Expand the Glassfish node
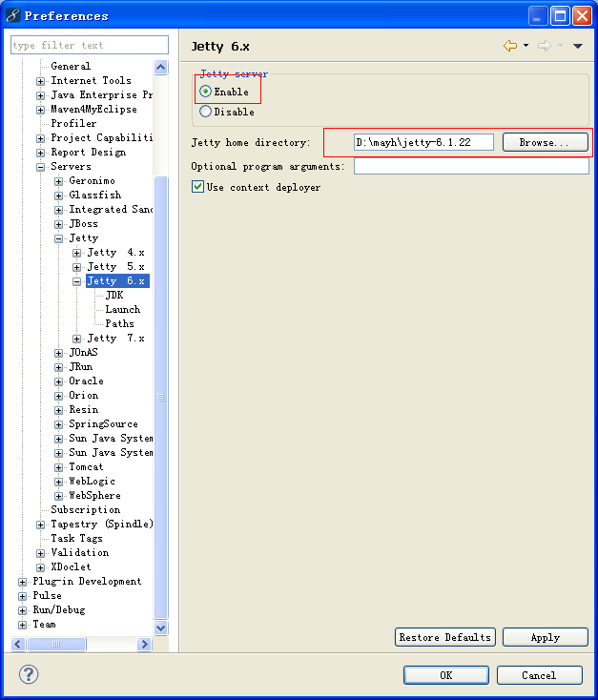Screen dimensions: 598x700 pos(58,196)
